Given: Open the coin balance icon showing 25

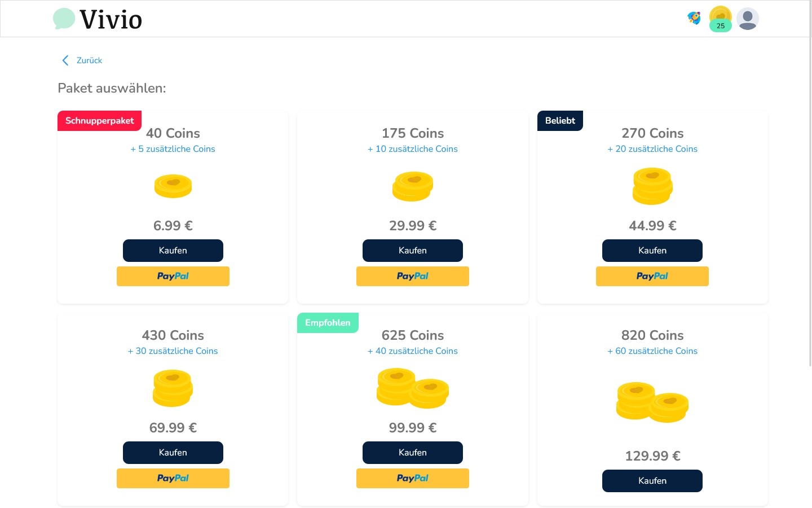Looking at the screenshot, I should coord(720,19).
